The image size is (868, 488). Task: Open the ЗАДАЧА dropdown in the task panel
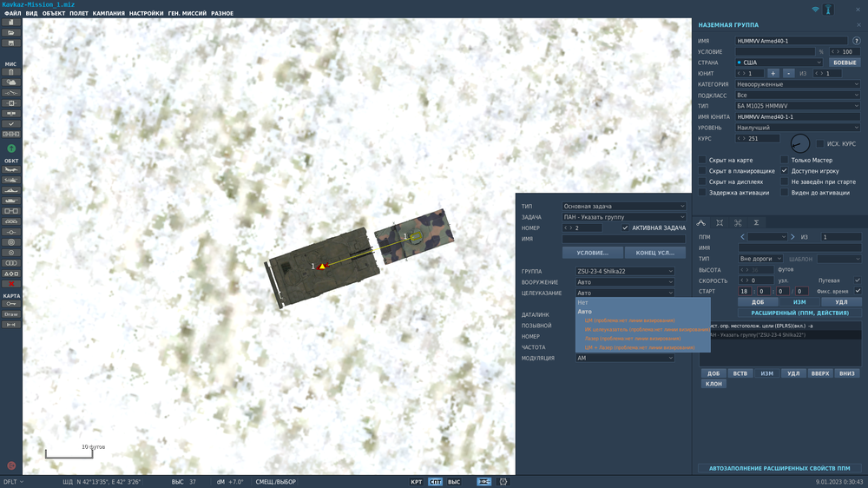(624, 217)
